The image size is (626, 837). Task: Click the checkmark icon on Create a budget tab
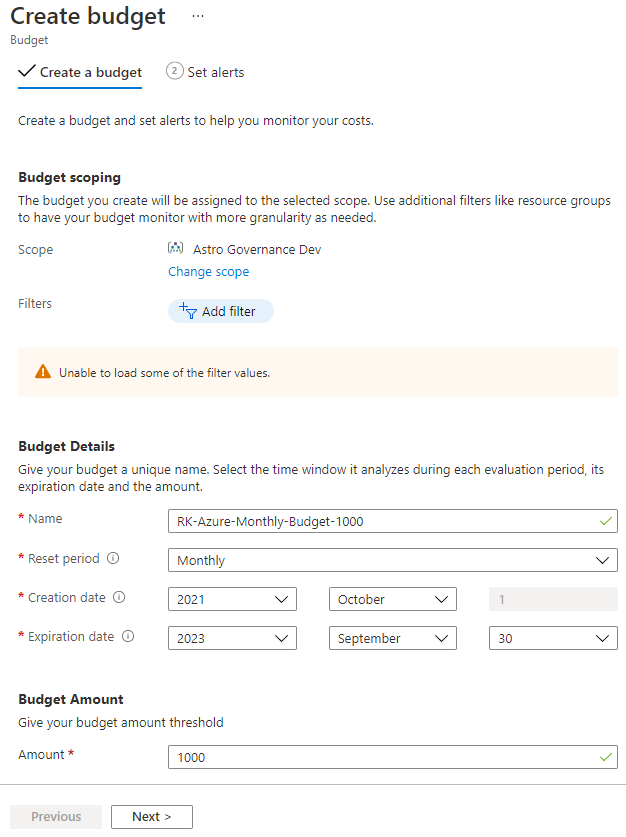click(x=26, y=72)
